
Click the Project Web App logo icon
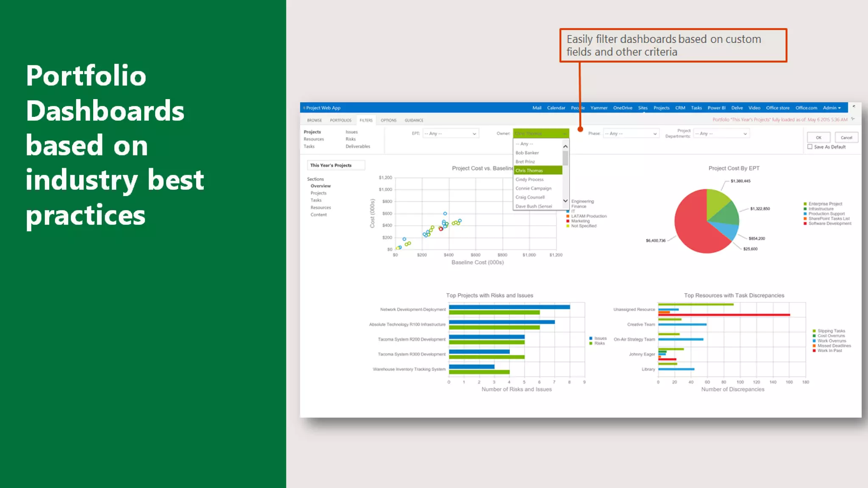tap(304, 108)
